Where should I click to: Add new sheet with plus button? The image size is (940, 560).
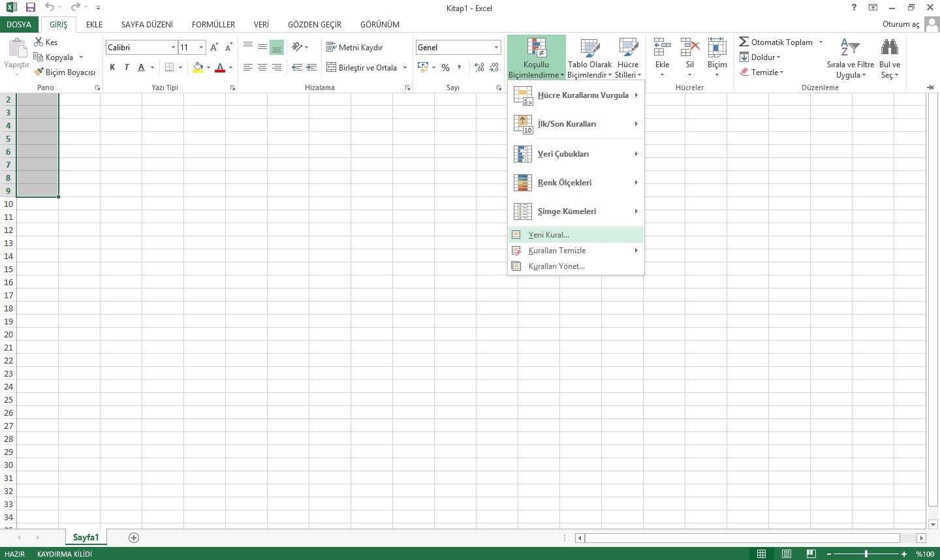pyautogui.click(x=134, y=538)
